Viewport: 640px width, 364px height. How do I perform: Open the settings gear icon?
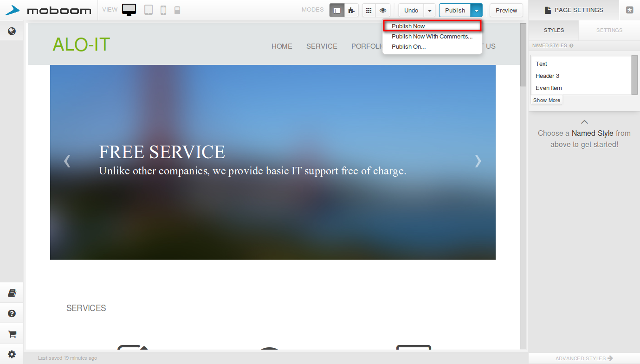[x=12, y=354]
